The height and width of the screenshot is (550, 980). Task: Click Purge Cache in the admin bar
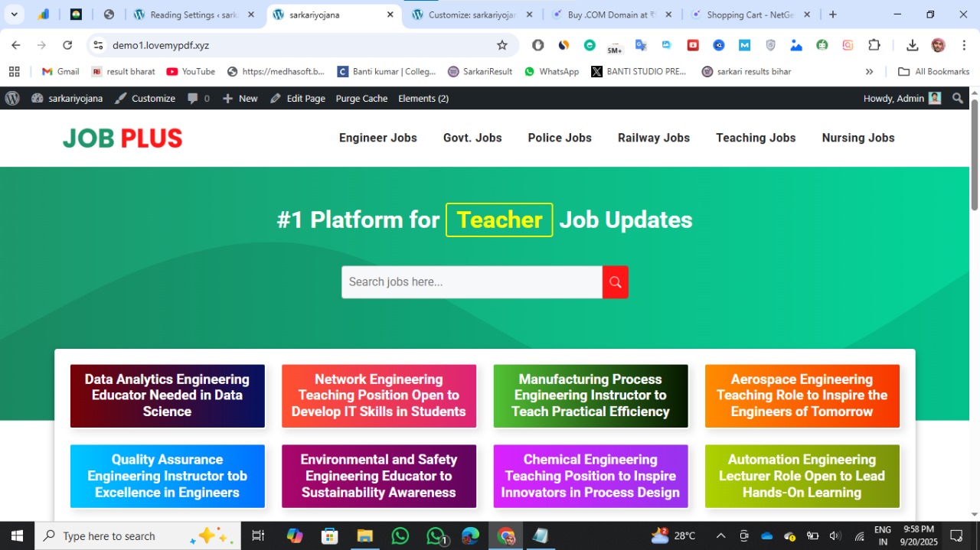[x=361, y=99]
